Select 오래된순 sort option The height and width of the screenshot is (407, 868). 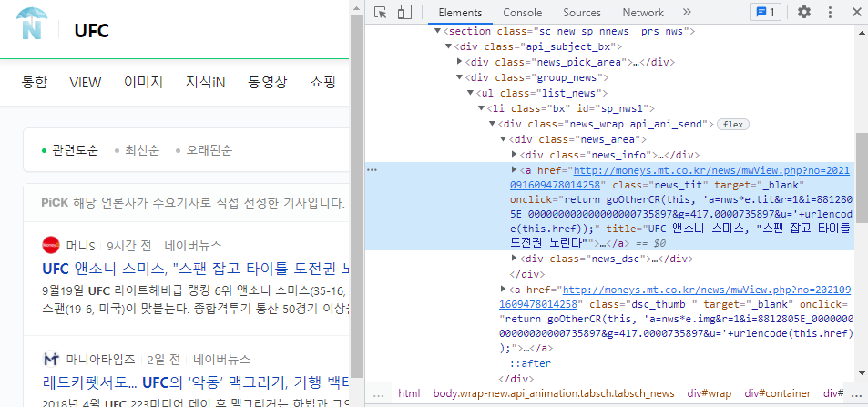point(209,150)
